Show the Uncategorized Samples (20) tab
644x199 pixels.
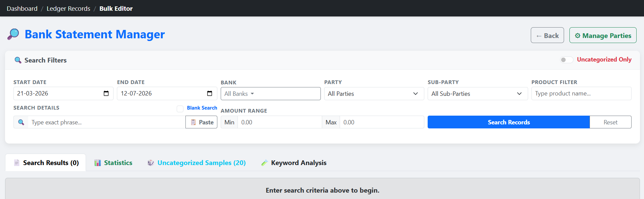point(197,163)
